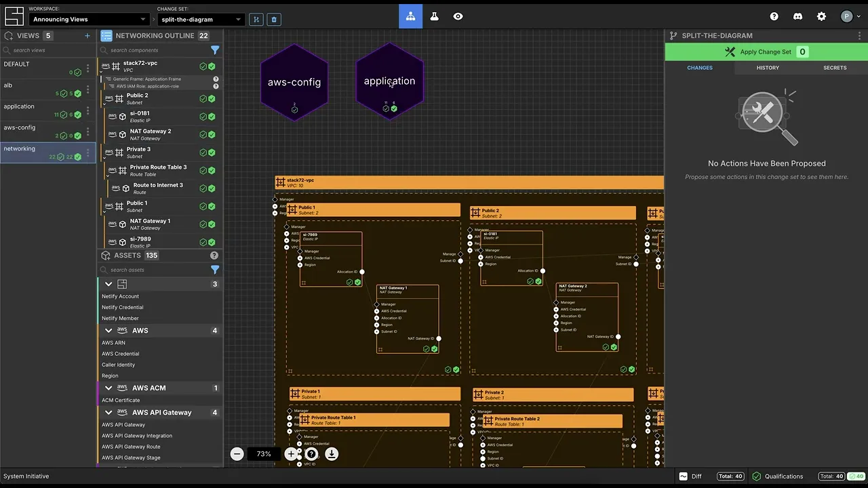
Task: Open the diagram model view icon
Action: pyautogui.click(x=410, y=16)
